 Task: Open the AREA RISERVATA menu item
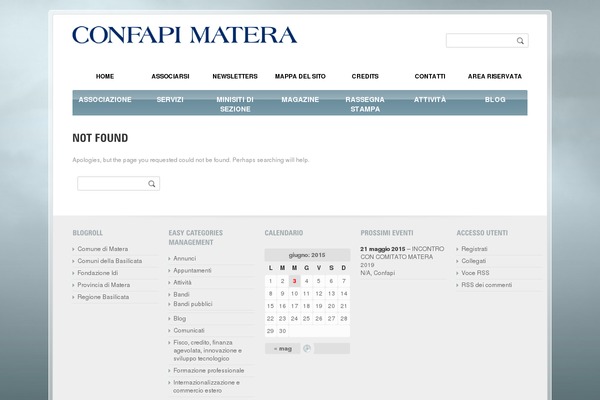[x=495, y=76]
